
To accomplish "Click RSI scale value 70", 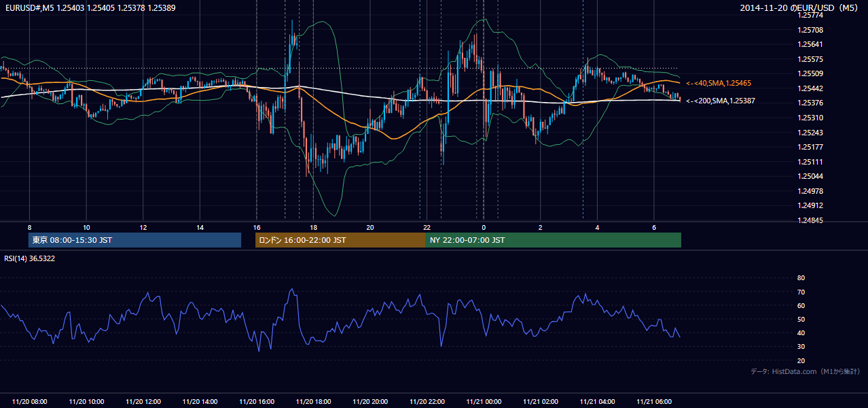I will (801, 292).
